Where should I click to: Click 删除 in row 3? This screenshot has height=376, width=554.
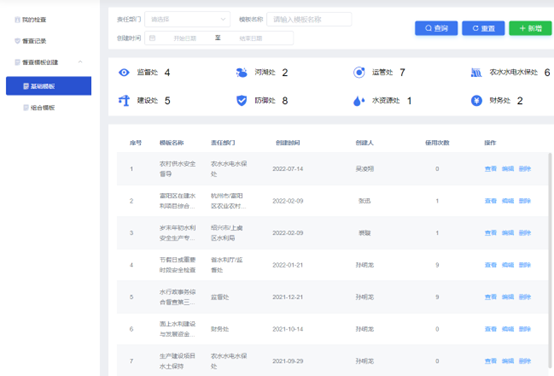coord(525,233)
